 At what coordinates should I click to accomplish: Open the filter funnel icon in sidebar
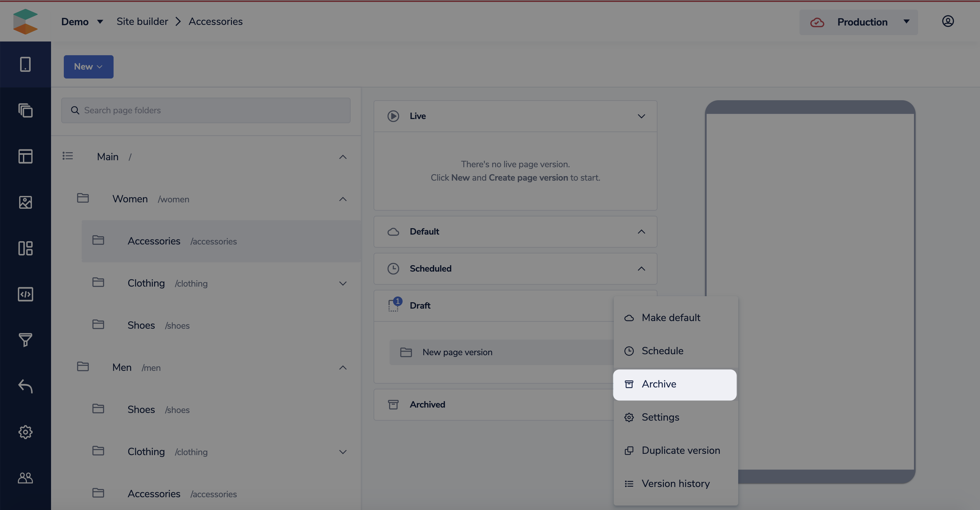(26, 340)
